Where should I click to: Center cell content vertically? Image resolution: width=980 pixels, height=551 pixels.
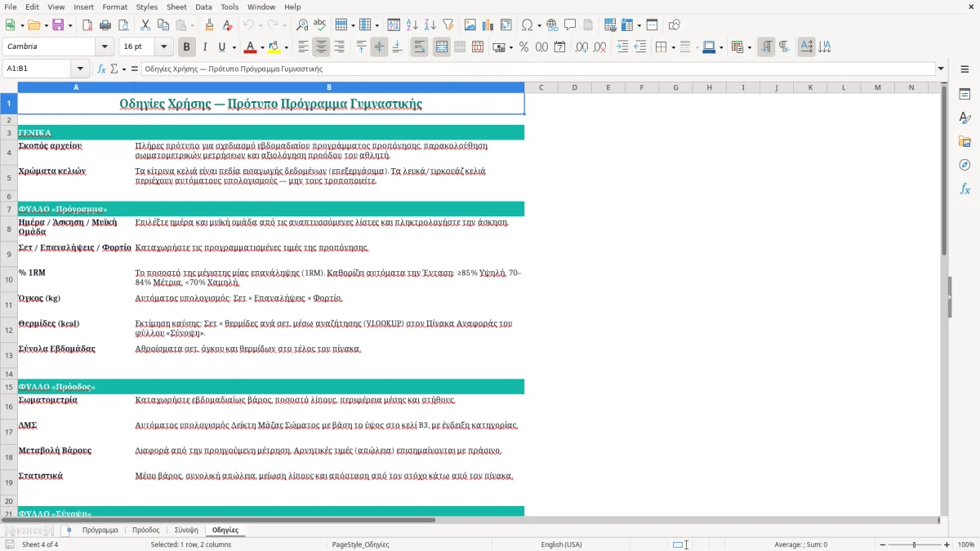[x=379, y=47]
